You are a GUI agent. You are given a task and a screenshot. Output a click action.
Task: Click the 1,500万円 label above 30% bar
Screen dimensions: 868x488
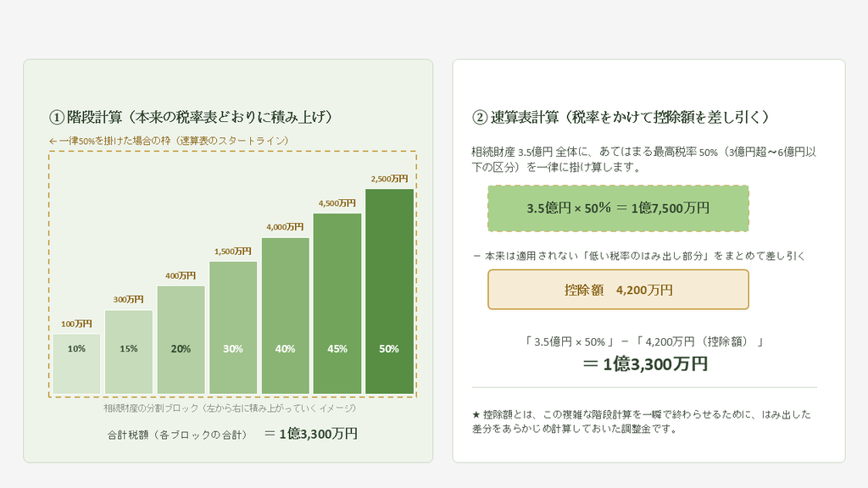click(232, 251)
